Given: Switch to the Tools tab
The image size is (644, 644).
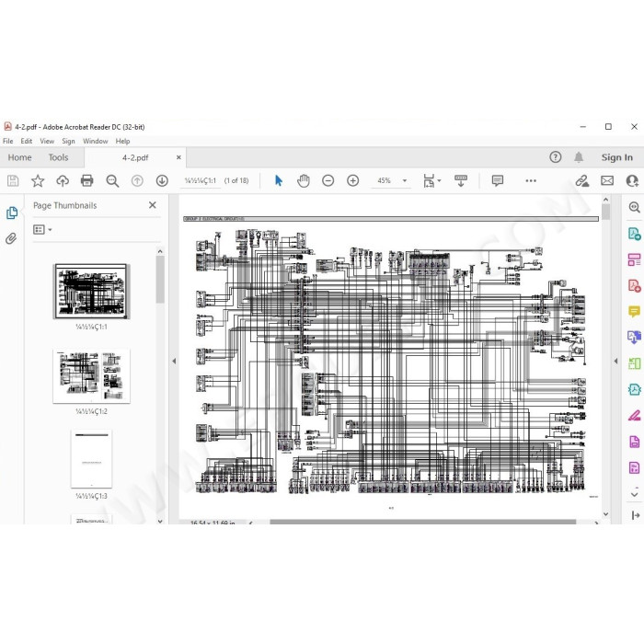Looking at the screenshot, I should click(58, 157).
